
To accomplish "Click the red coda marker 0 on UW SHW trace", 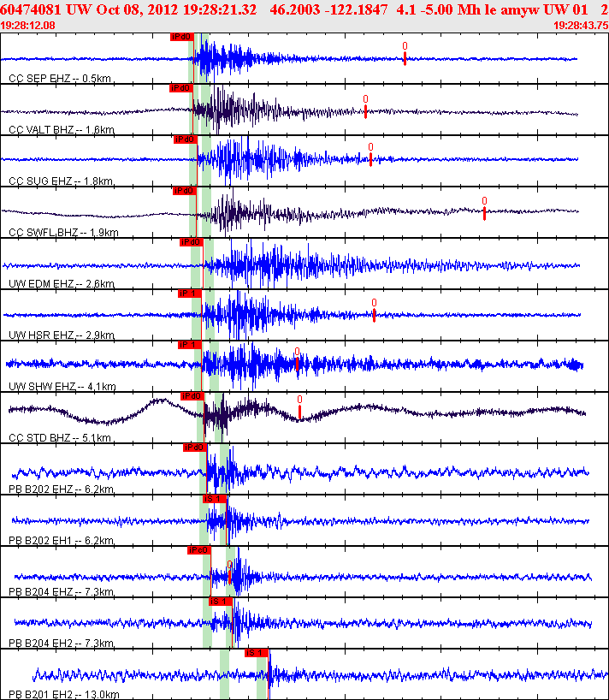I will pos(297,359).
